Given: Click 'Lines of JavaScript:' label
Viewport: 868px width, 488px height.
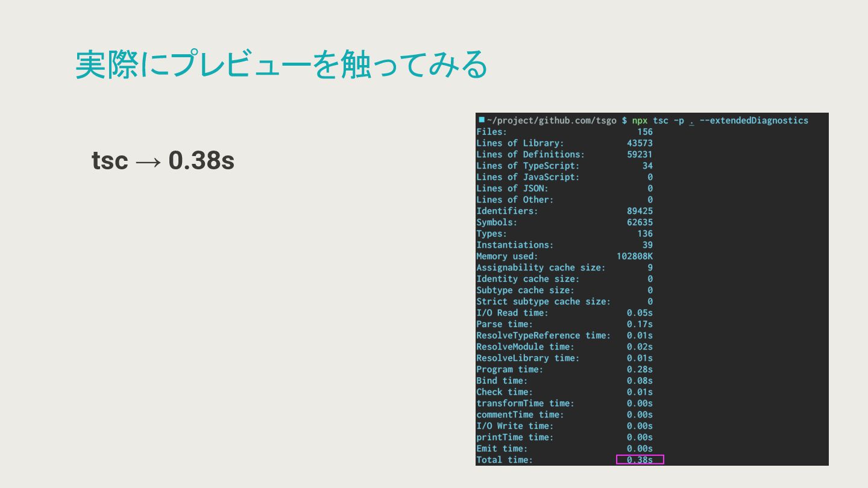Looking at the screenshot, I should click(x=528, y=177).
